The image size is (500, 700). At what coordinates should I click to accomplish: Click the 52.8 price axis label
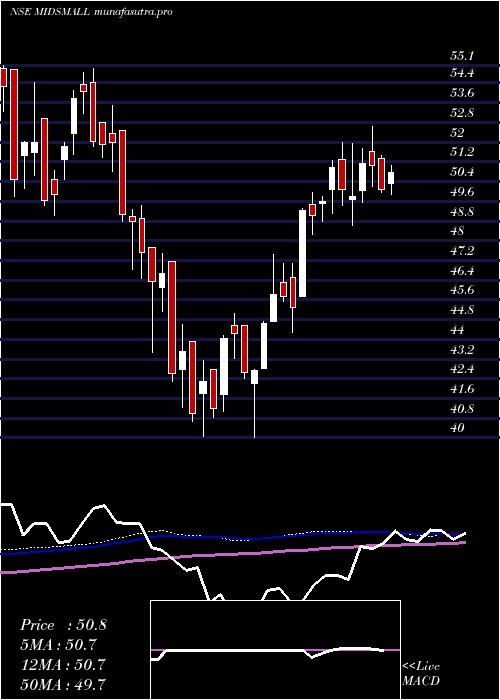click(x=462, y=112)
